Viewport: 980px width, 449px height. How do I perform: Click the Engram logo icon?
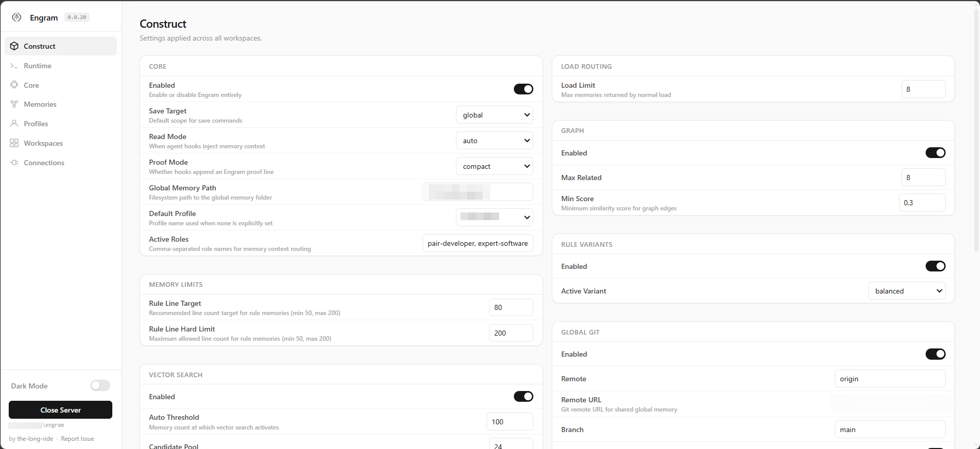16,17
